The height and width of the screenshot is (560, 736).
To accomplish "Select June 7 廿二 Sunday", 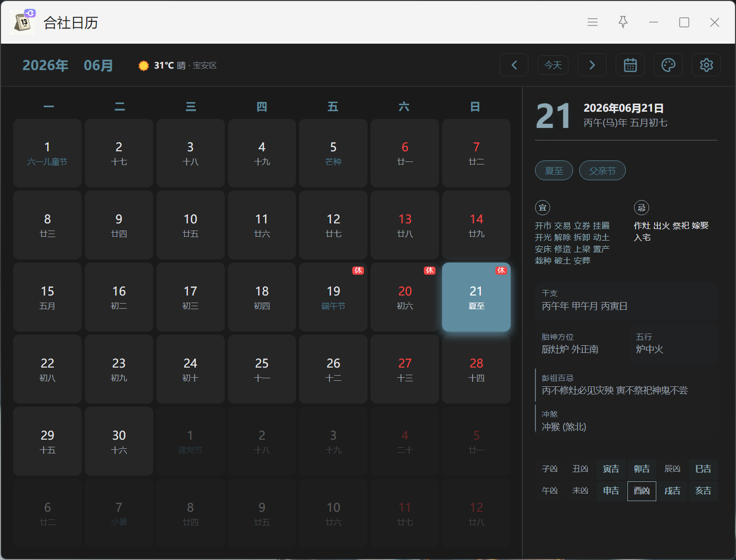I will [x=476, y=153].
